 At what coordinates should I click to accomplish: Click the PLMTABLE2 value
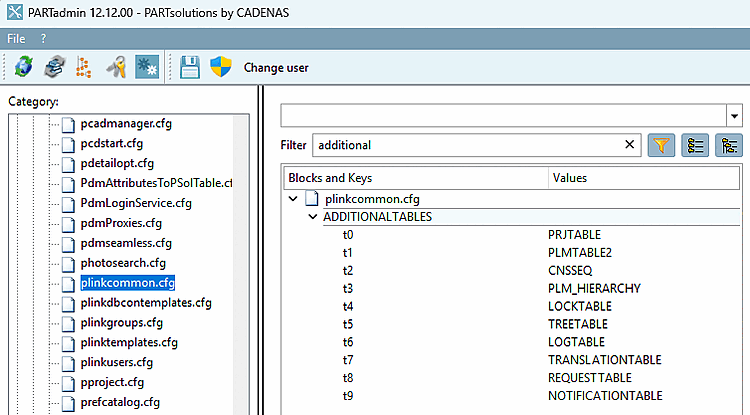580,252
